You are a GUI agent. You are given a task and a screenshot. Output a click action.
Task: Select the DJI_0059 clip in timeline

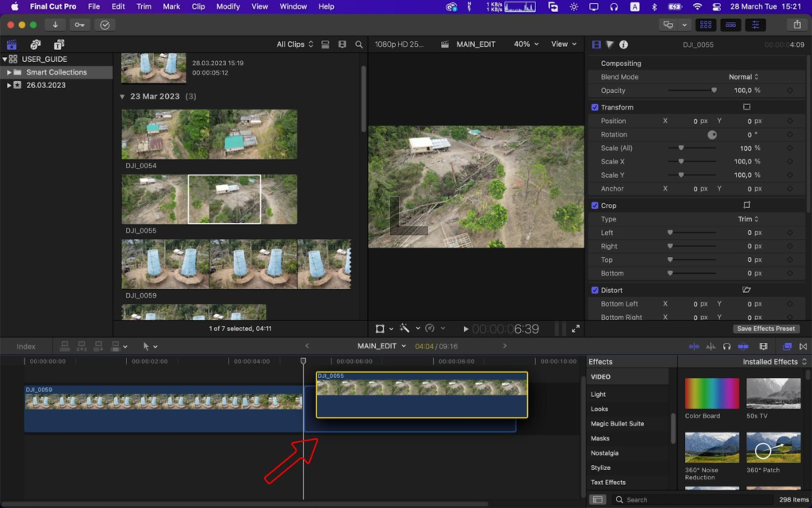point(163,409)
